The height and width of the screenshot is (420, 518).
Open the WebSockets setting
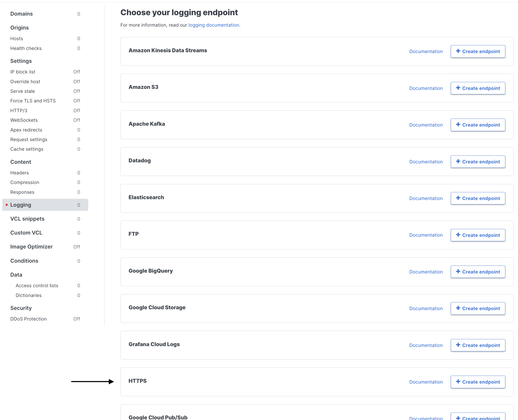pos(24,120)
